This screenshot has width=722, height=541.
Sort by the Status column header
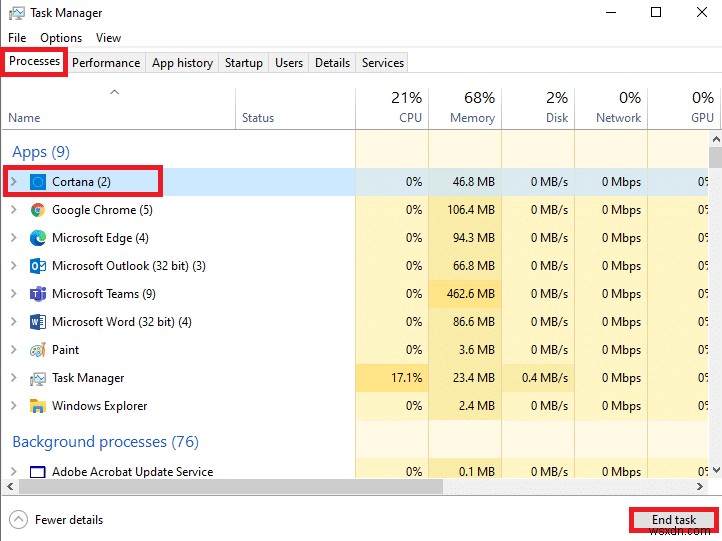[295, 109]
